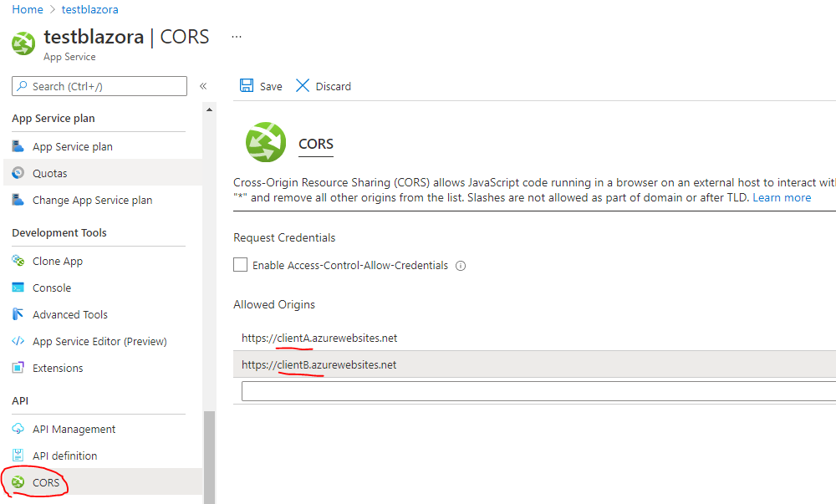Click the App Service Editor code icon

tap(18, 340)
